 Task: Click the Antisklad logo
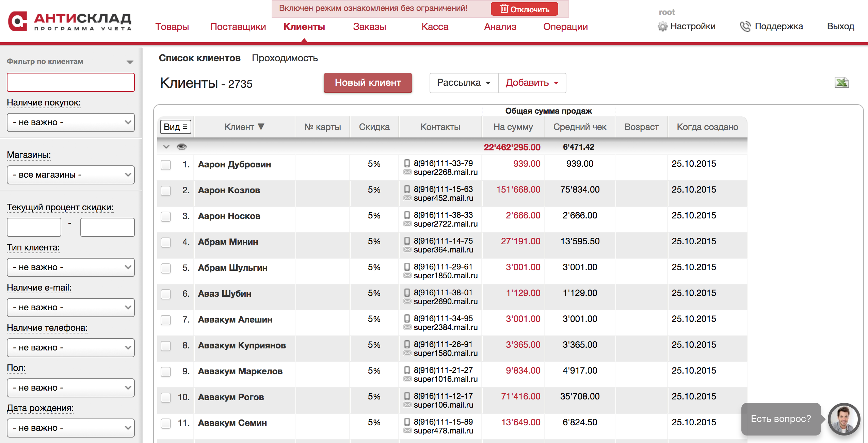coord(70,21)
